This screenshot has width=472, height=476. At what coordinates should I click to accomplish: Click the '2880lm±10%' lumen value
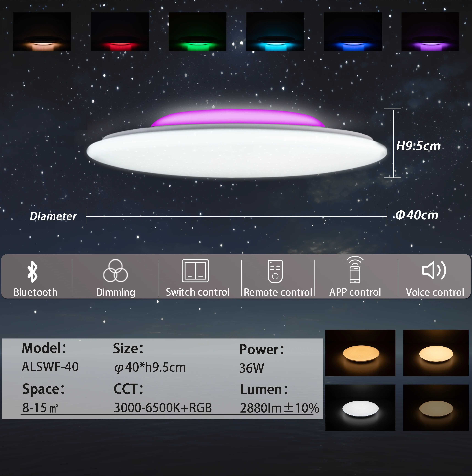point(279,408)
